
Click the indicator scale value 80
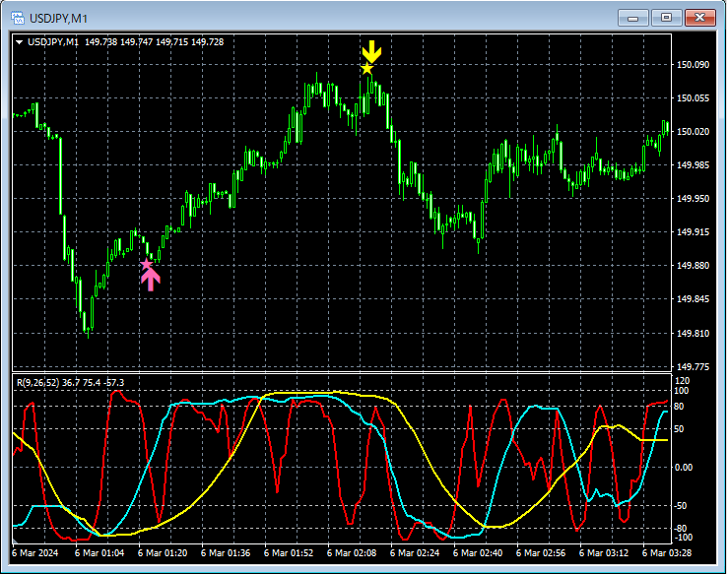coord(679,407)
